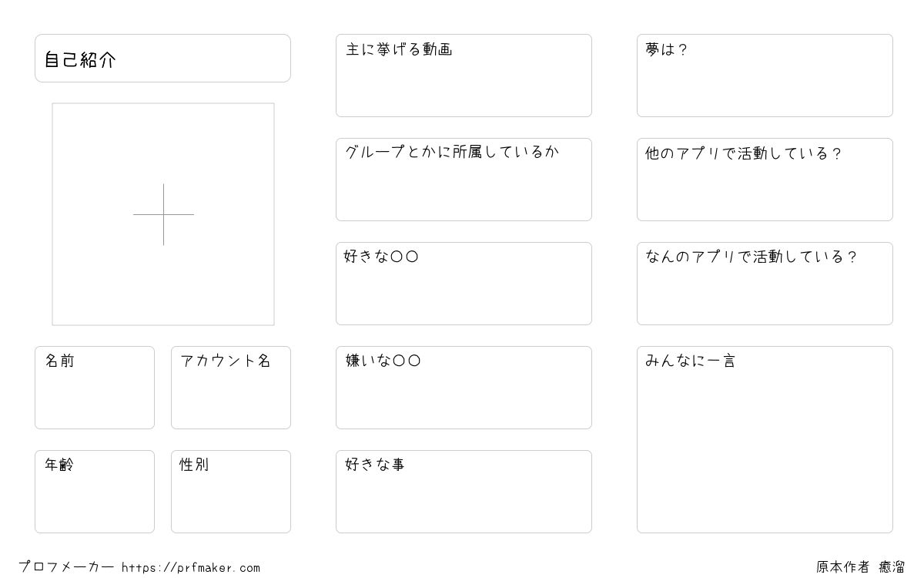The image size is (924, 578).
Task: Click the 年齢 field box
Action: tap(95, 492)
